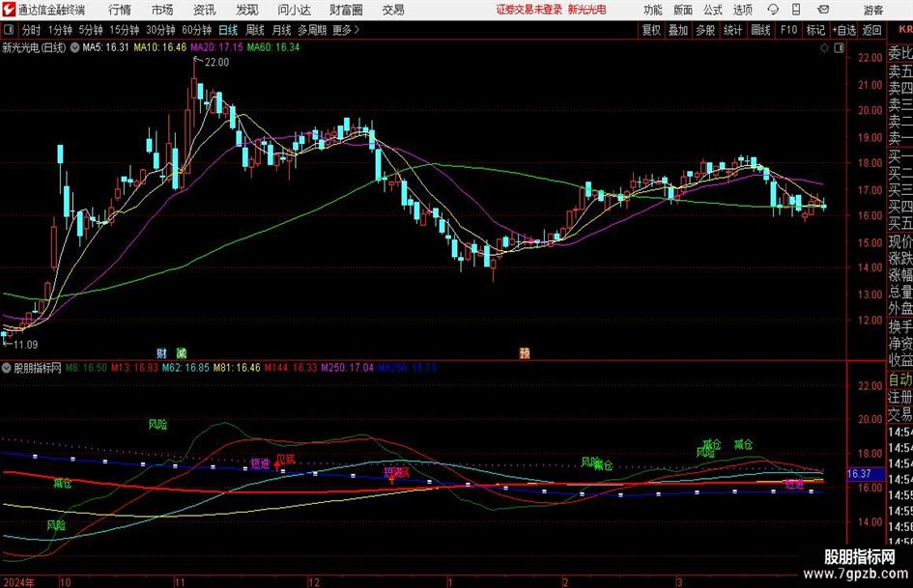
Task: Open the 发现 menu
Action: pyautogui.click(x=247, y=10)
